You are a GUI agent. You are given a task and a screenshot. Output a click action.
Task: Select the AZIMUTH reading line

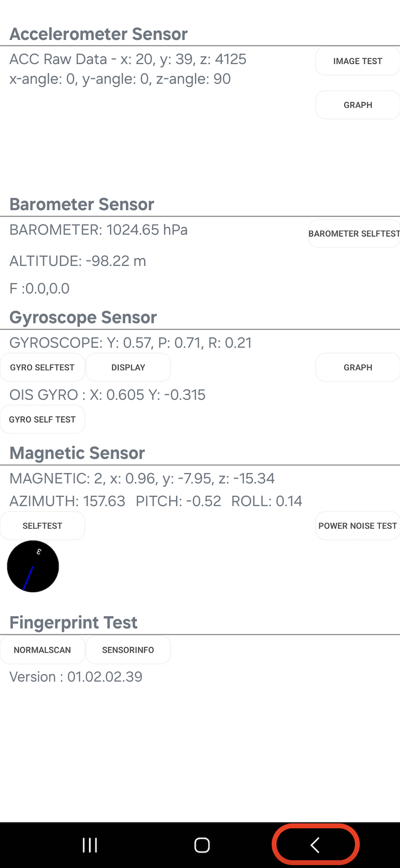point(156,501)
